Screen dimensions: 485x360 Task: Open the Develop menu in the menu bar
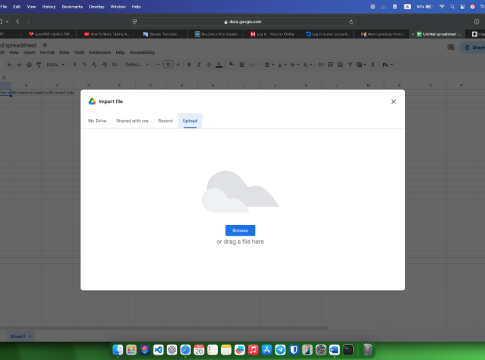pos(96,7)
